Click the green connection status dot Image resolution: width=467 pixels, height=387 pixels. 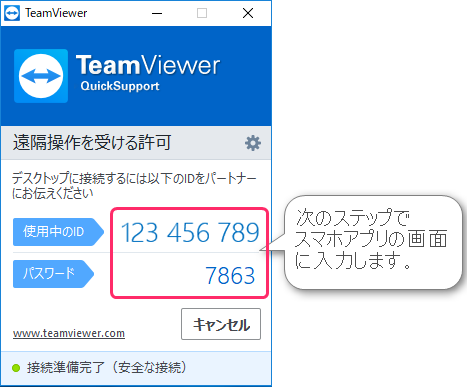pyautogui.click(x=16, y=368)
